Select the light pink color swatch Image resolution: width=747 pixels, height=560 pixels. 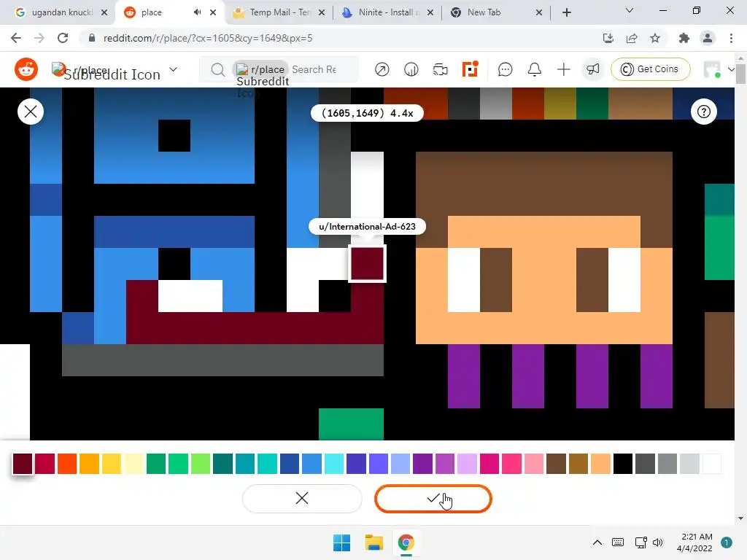(534, 464)
